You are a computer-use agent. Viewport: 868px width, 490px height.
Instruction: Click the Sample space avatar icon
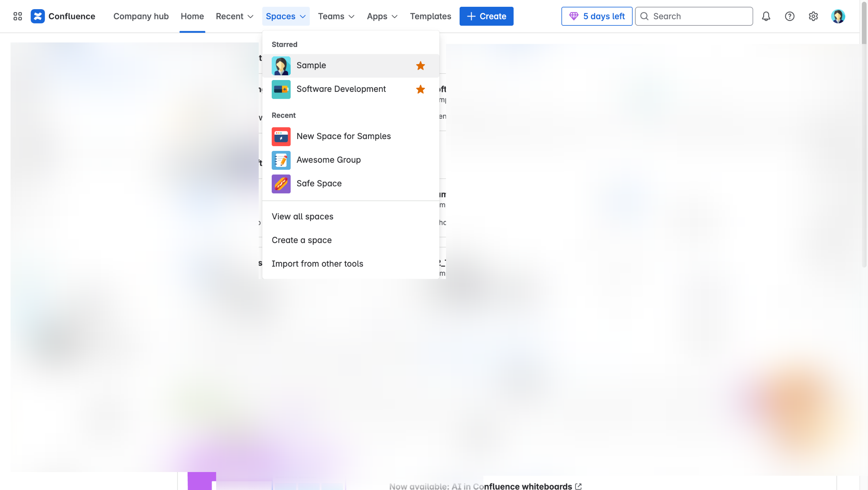[x=281, y=65]
